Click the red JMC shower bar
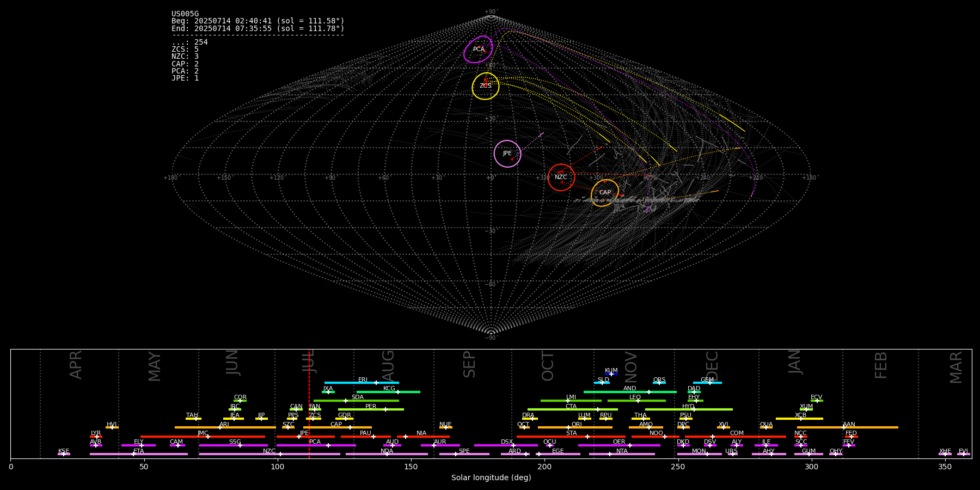Screen dimensions: 980x490 [203, 437]
